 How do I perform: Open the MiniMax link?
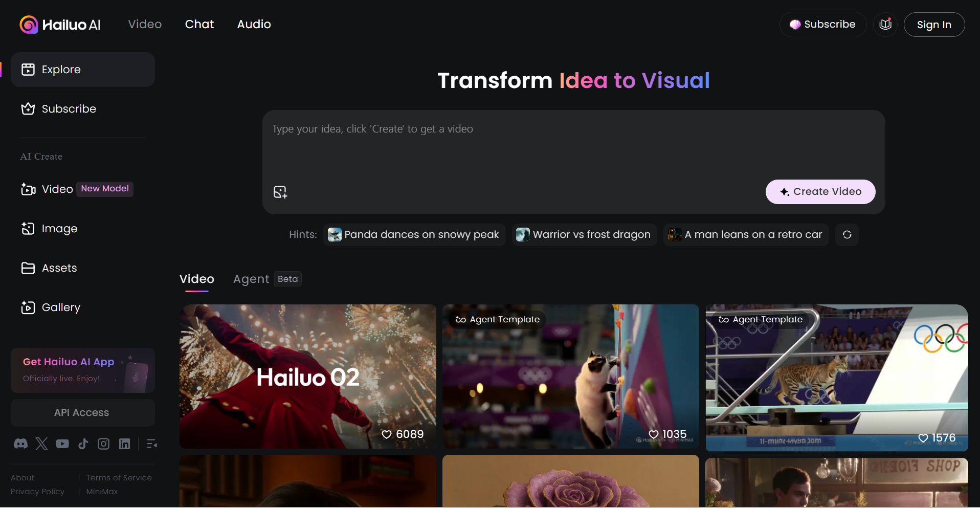(x=102, y=492)
